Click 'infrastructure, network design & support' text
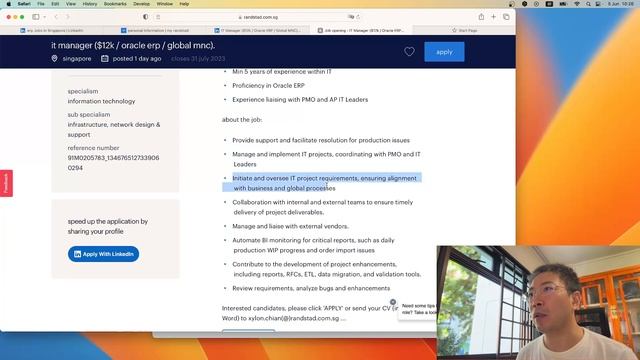The height and width of the screenshot is (360, 640). click(114, 129)
